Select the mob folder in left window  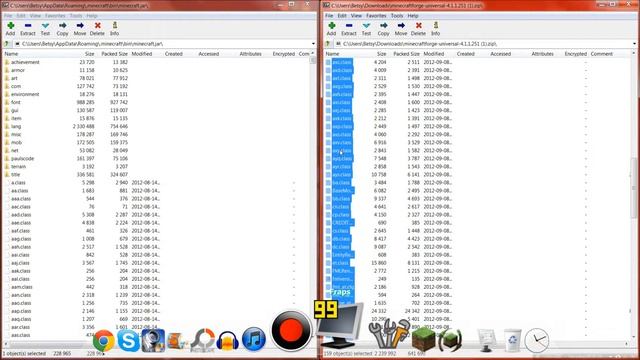16,142
